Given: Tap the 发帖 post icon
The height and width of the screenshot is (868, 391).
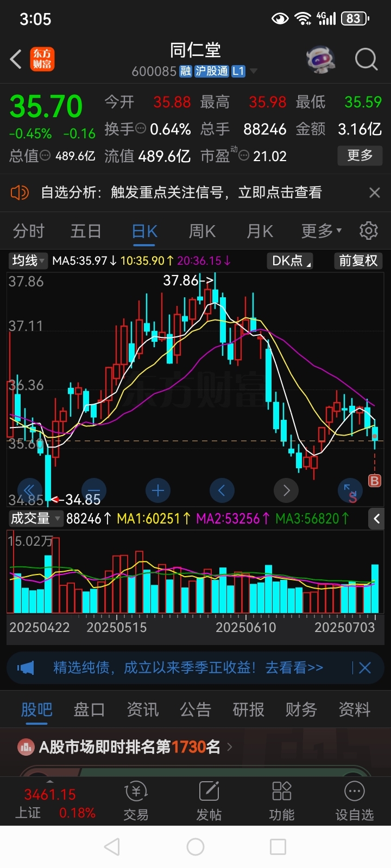Looking at the screenshot, I should 209,802.
